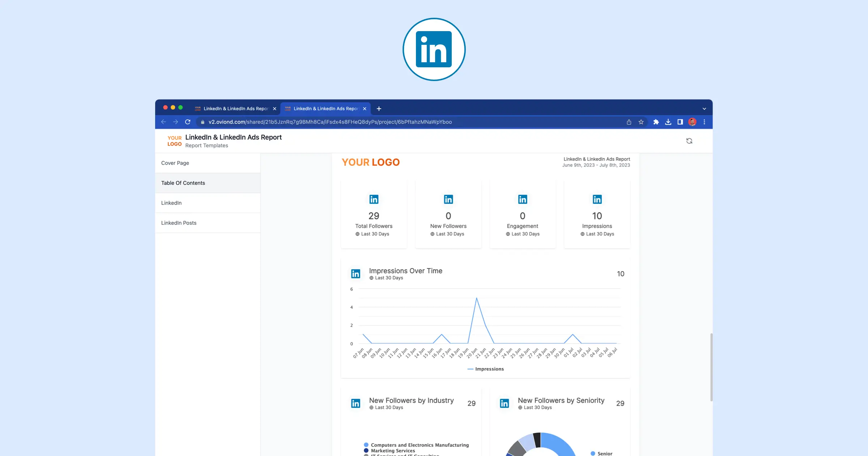Open Cover Page in the sidebar
The image size is (868, 456).
208,163
